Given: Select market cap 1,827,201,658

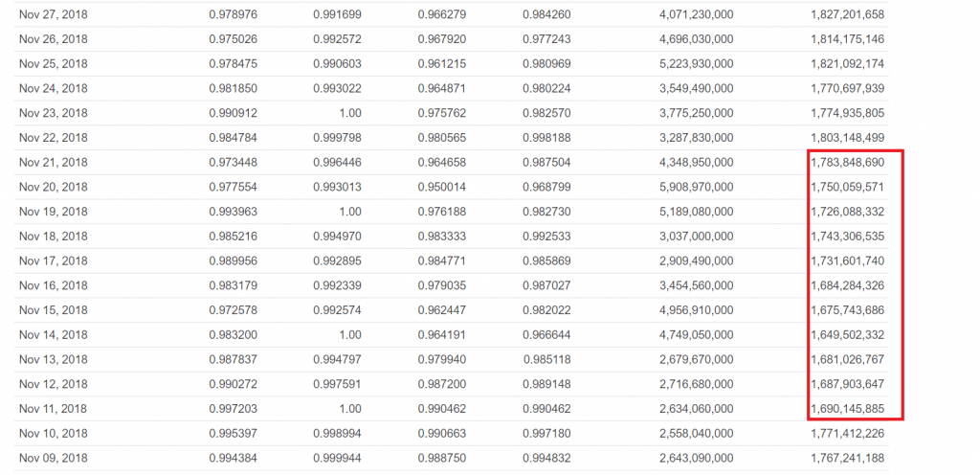Looking at the screenshot, I should (x=848, y=14).
